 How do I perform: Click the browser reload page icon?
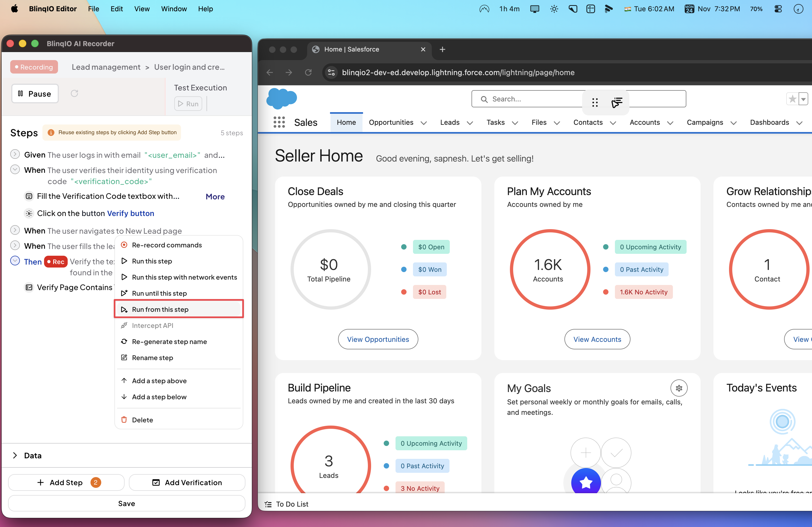(308, 73)
